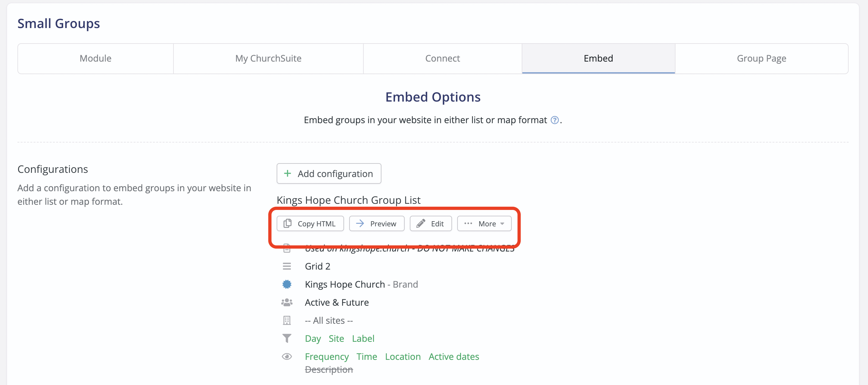Click the members icon beside Active & Future
The height and width of the screenshot is (385, 868).
tap(287, 302)
